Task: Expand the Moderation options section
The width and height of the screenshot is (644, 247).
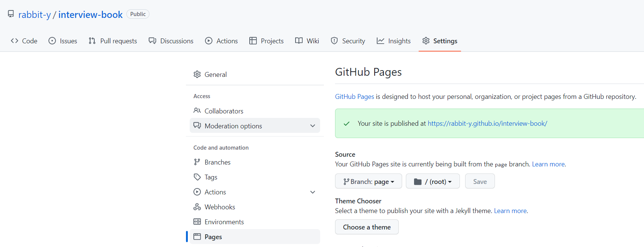Action: (x=313, y=126)
